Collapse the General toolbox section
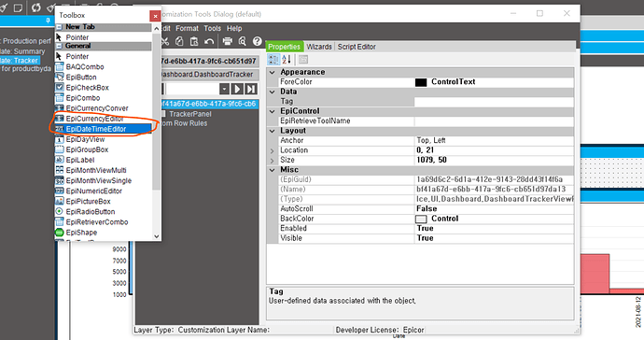Viewport: 644px width, 340px height. point(59,46)
